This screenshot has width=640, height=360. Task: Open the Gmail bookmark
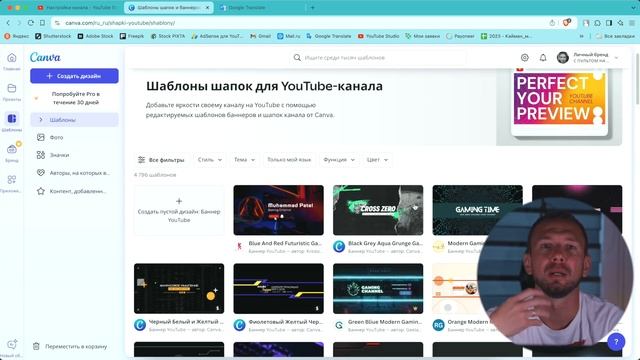260,36
